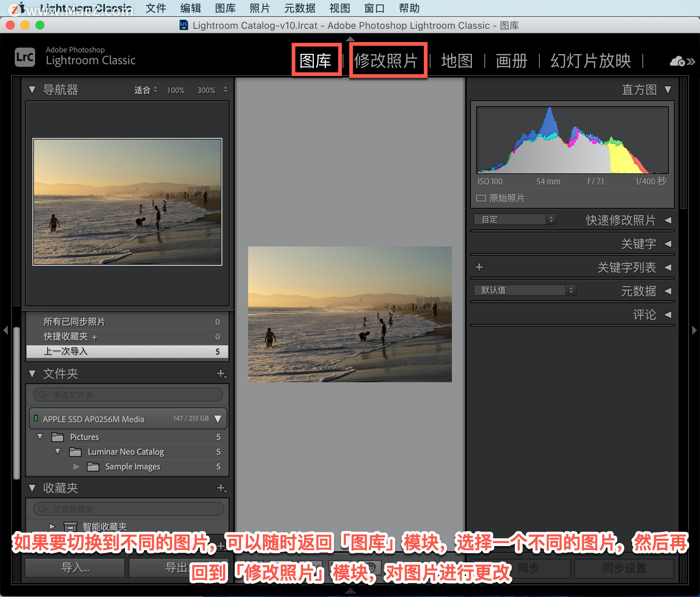The image size is (700, 597).
Task: Switch to the 地图 Map module
Action: click(x=457, y=61)
